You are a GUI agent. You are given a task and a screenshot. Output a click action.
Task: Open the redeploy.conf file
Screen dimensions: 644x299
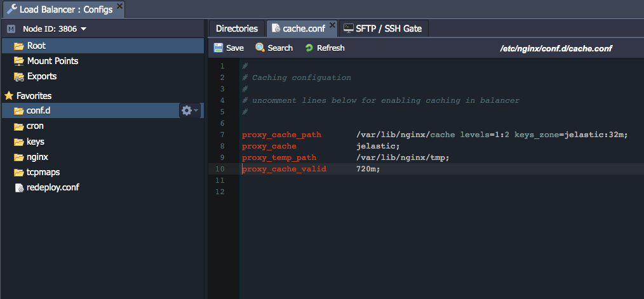pos(52,187)
